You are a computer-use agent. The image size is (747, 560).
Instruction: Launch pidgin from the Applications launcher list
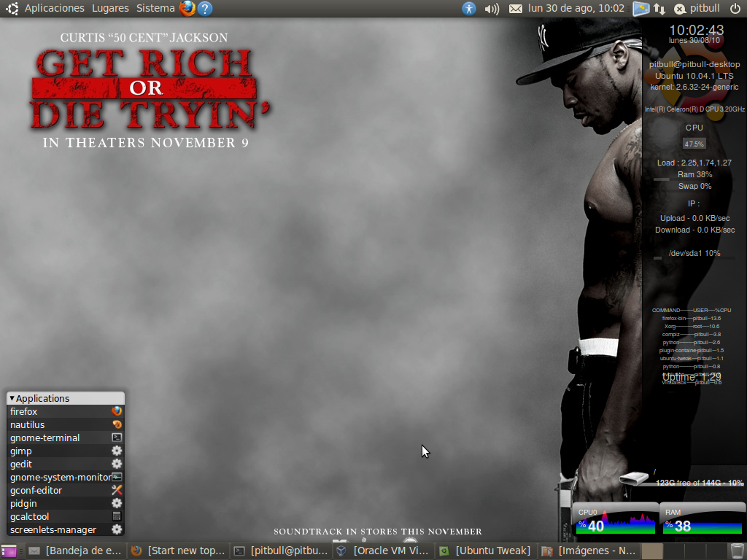coord(66,503)
